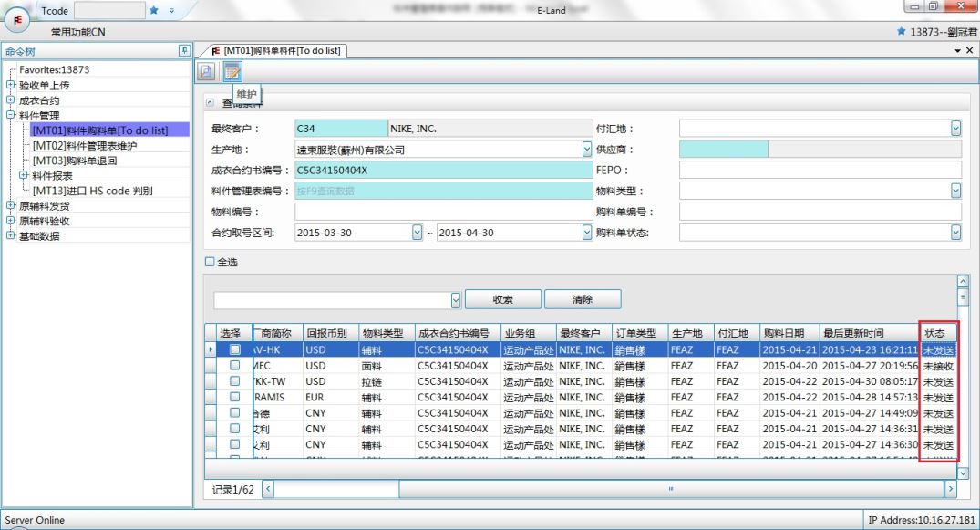
Task: Select [MT02]料件管理表维护 in the tree
Action: click(87, 145)
